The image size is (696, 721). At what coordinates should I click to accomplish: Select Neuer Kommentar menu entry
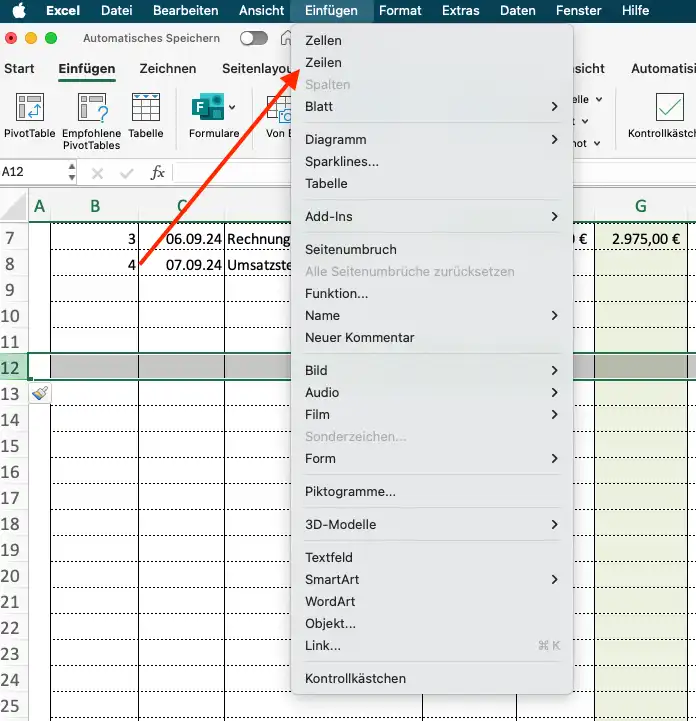coord(432,338)
